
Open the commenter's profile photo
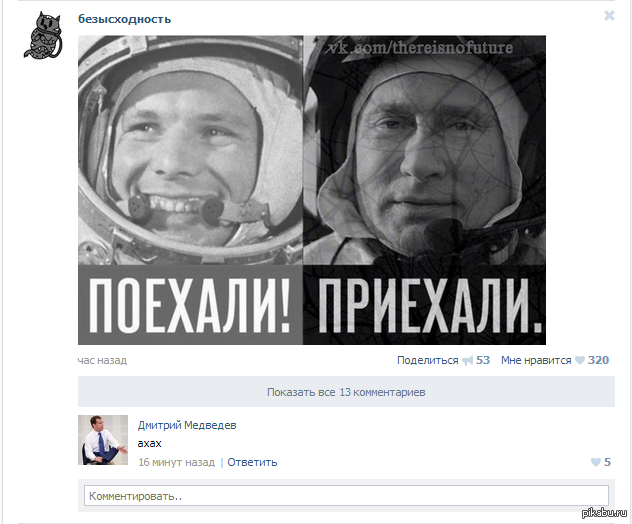click(103, 440)
